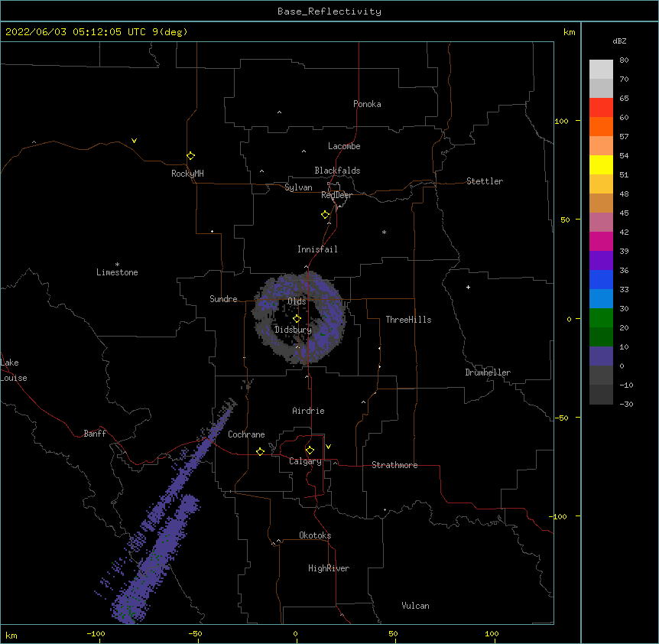Select the Olds label
The width and height of the screenshot is (659, 644).
(x=297, y=301)
